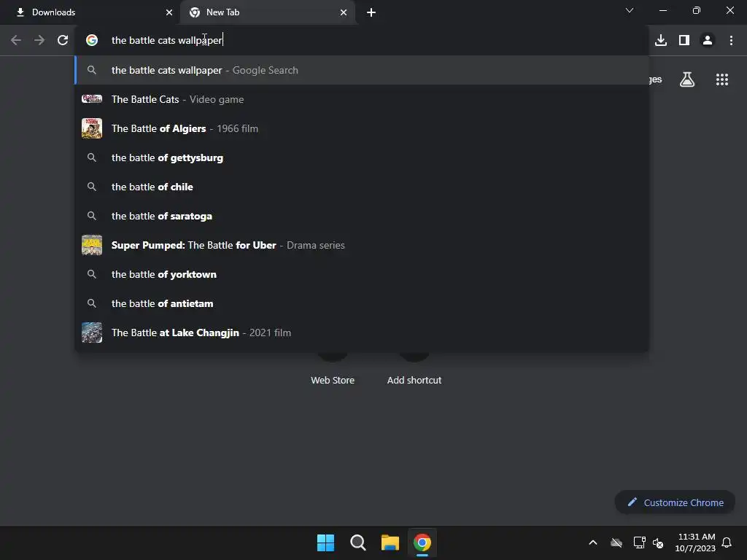The width and height of the screenshot is (747, 560).
Task: Toggle the side panel icon
Action: (684, 40)
